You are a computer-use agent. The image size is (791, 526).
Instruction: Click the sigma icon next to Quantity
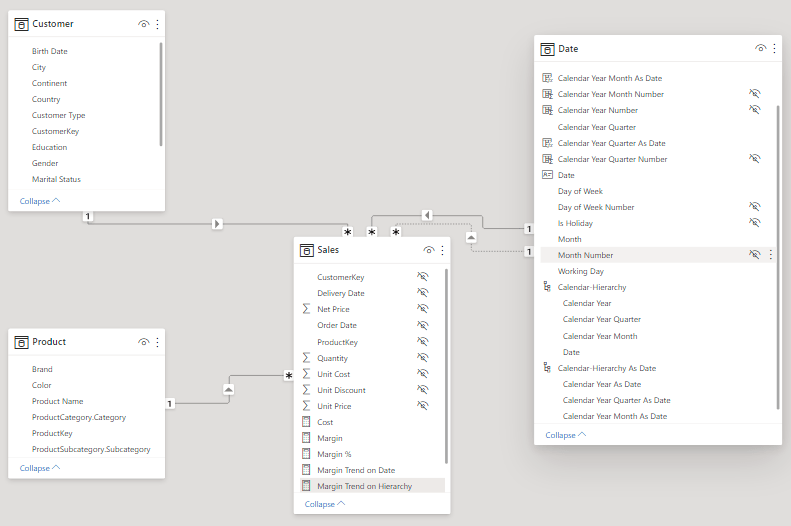click(x=307, y=358)
